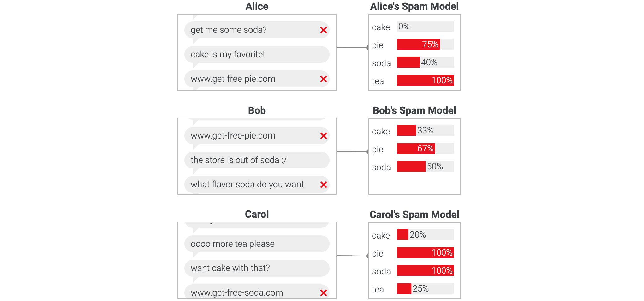The height and width of the screenshot is (301, 644).
Task: Click the 25% tea bar in Carol's Spam Model
Action: (x=404, y=289)
